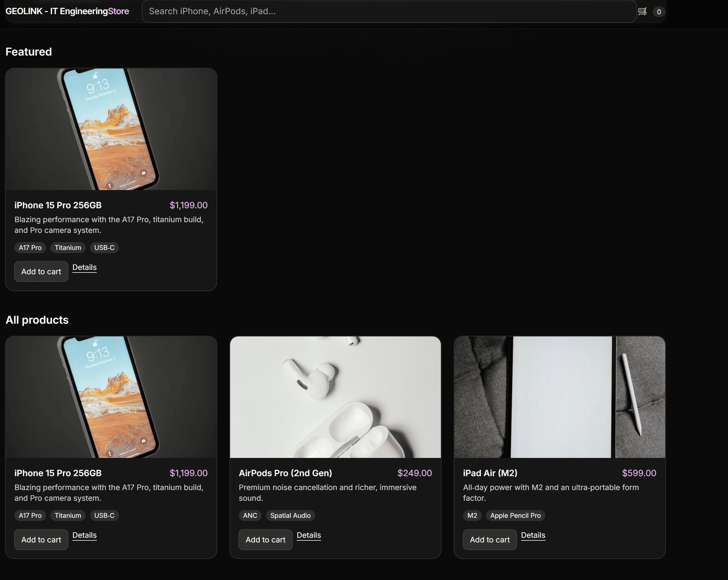Click the cart item count badge
This screenshot has width=728, height=580.
click(x=659, y=12)
